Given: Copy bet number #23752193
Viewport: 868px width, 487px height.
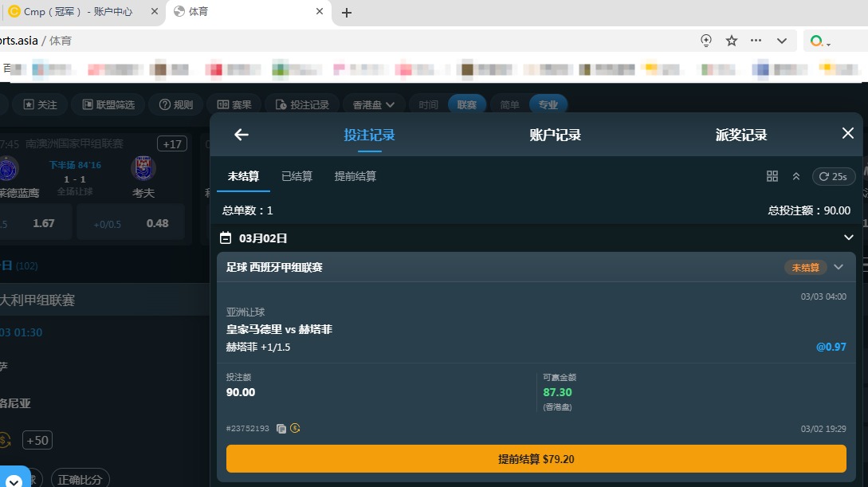Looking at the screenshot, I should (x=280, y=428).
